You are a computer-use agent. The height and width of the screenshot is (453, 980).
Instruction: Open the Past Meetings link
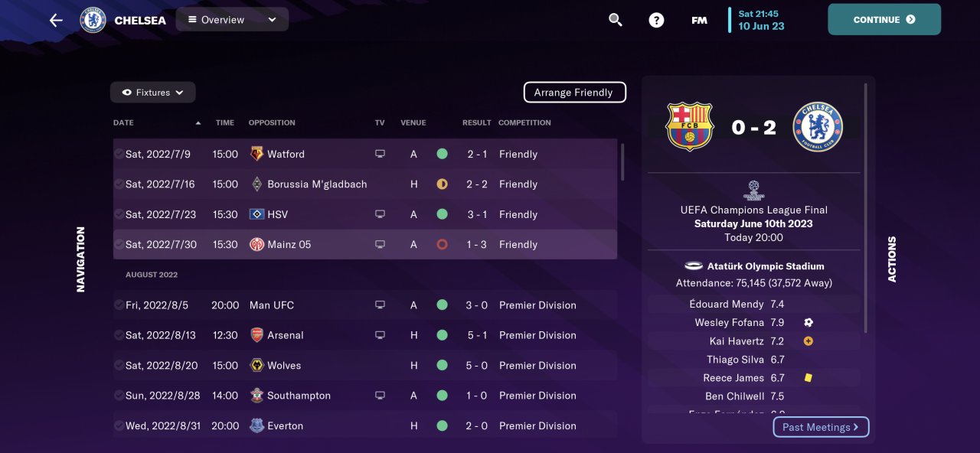pos(821,427)
